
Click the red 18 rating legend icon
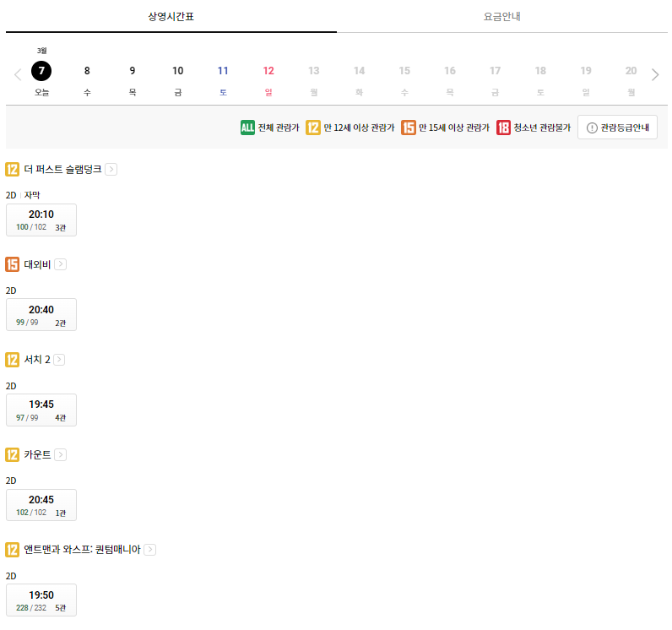point(503,128)
